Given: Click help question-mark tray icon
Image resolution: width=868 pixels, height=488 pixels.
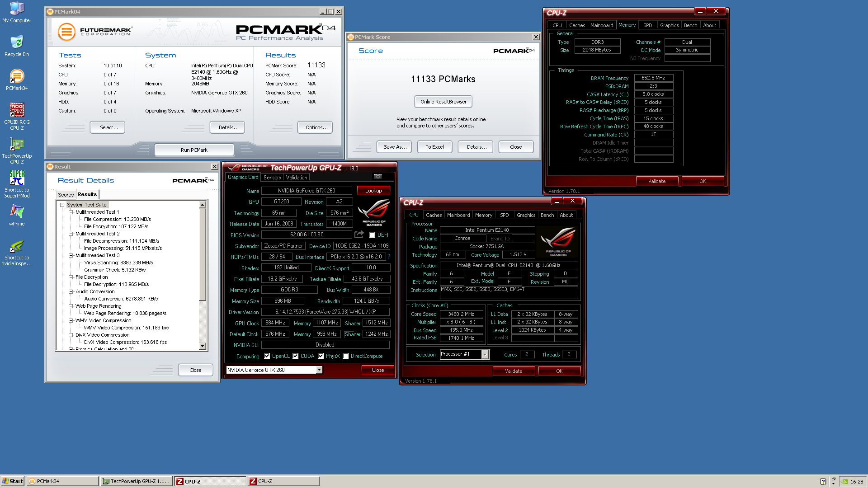Looking at the screenshot, I should [x=823, y=481].
